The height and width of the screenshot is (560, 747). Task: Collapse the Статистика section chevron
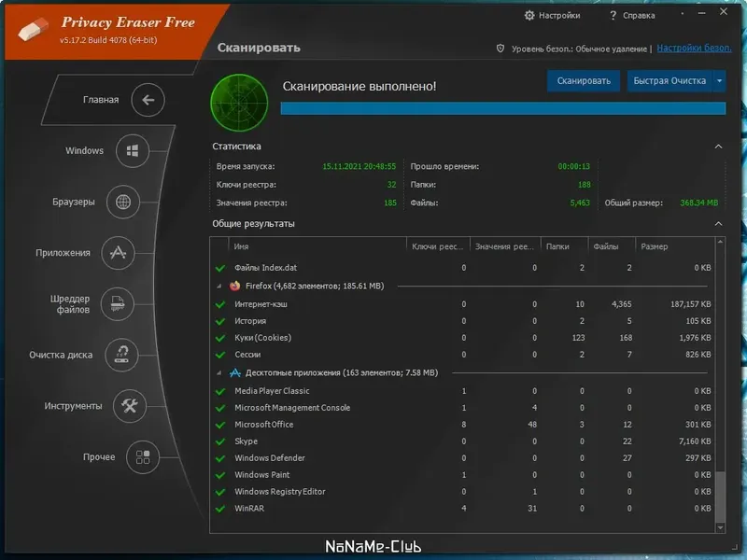tap(718, 147)
